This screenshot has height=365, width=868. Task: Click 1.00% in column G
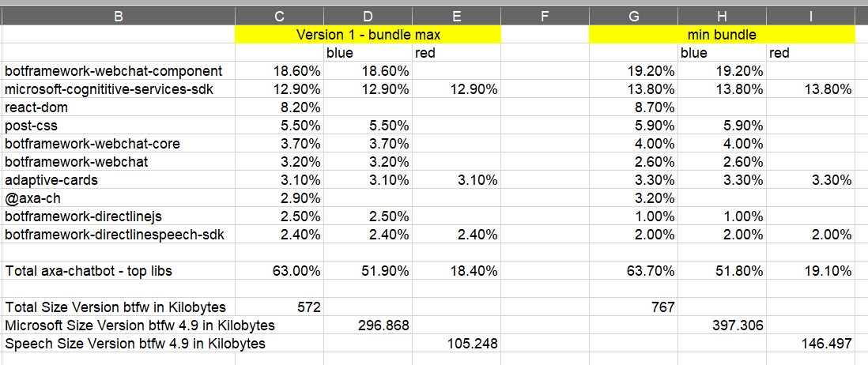tap(654, 216)
